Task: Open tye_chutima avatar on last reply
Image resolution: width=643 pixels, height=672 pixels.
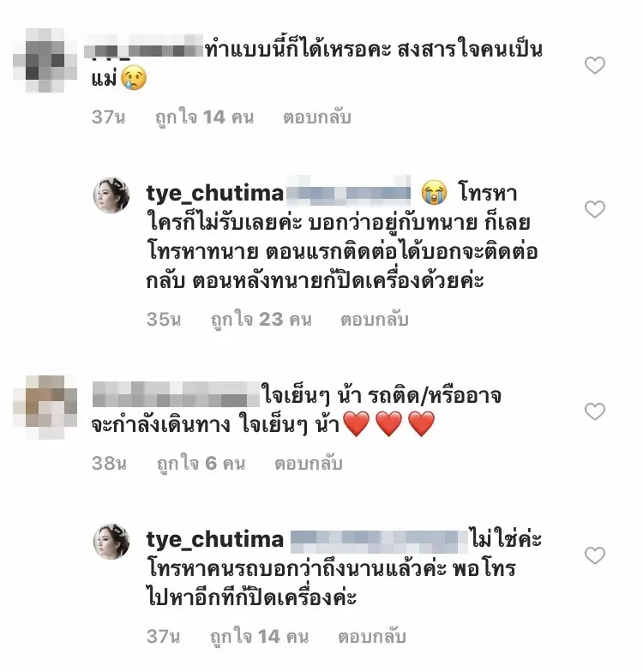Action: click(111, 542)
